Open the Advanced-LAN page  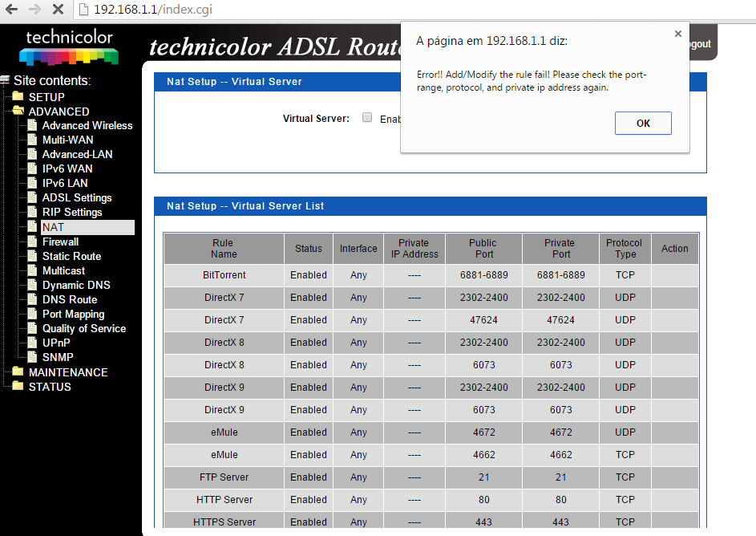coord(78,154)
